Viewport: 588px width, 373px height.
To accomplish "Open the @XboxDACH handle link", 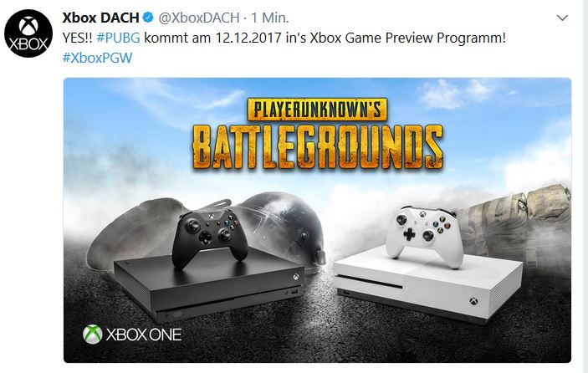I will pos(199,18).
